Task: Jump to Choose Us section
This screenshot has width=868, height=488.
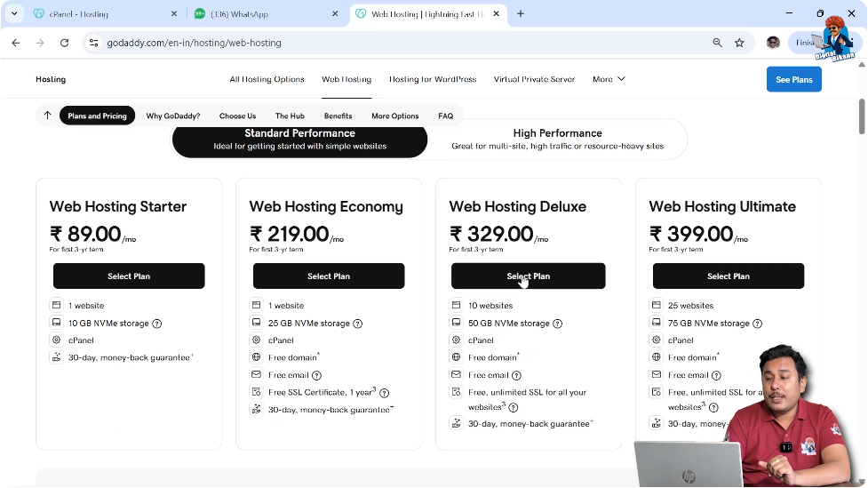Action: coord(237,116)
